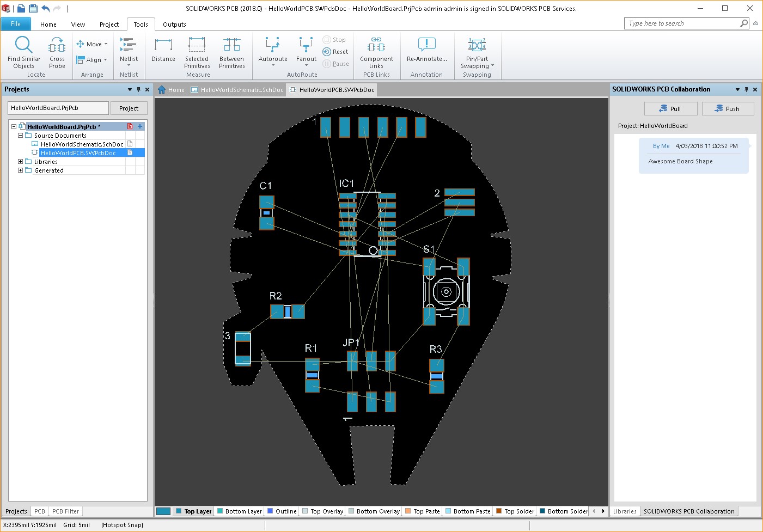This screenshot has height=532, width=763.
Task: Open Fanout tool
Action: [306, 52]
